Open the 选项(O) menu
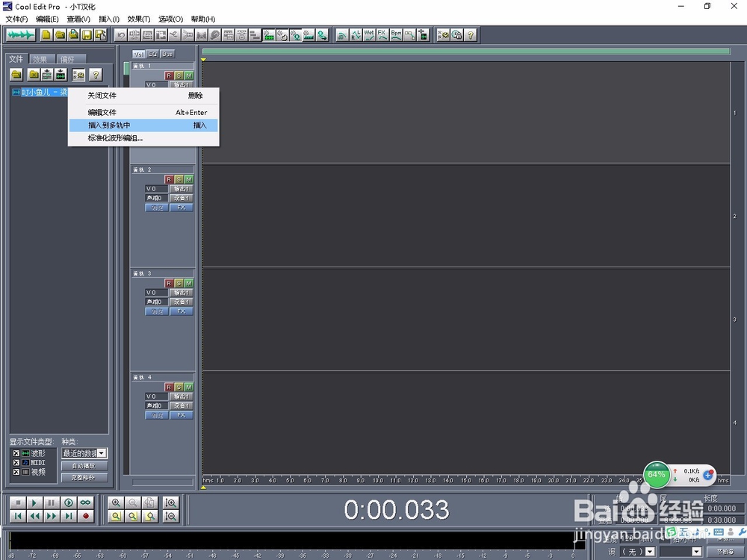 point(170,19)
